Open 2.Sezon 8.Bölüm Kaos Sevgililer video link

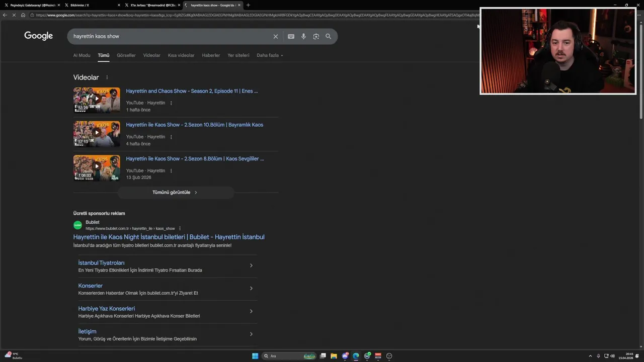(x=195, y=159)
